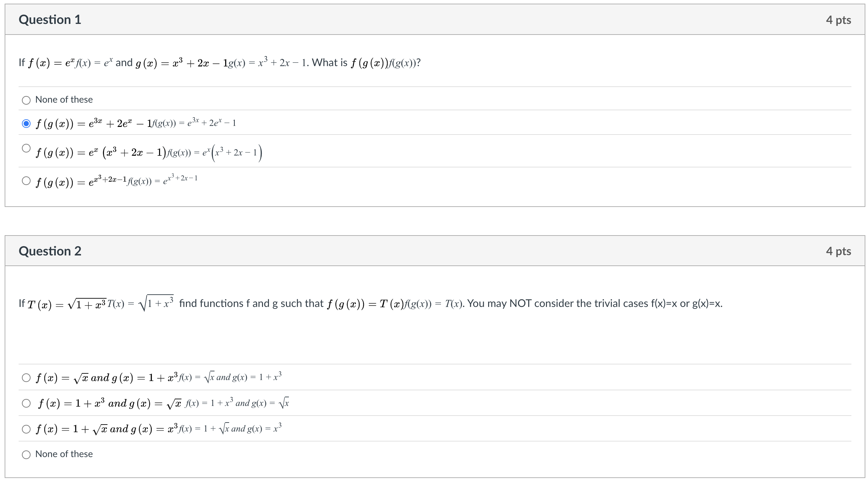Deselect the currently chosen Question 1 answer

pos(26,124)
